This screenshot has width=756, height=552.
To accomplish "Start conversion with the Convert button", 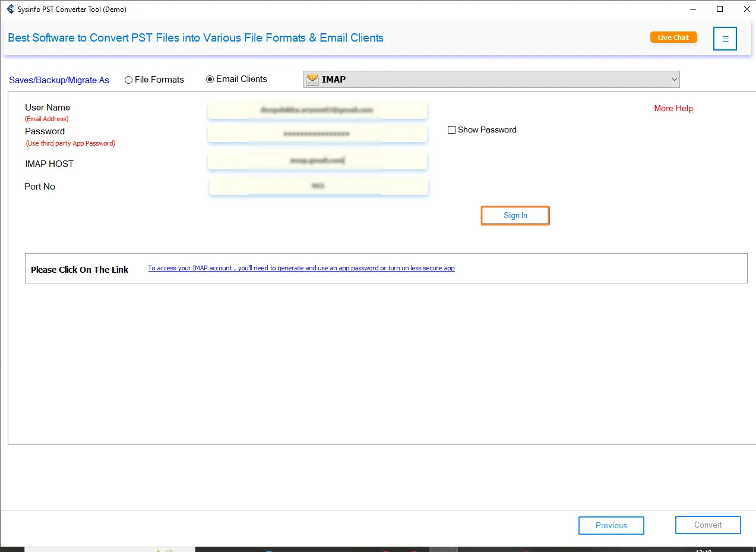I will 708,525.
